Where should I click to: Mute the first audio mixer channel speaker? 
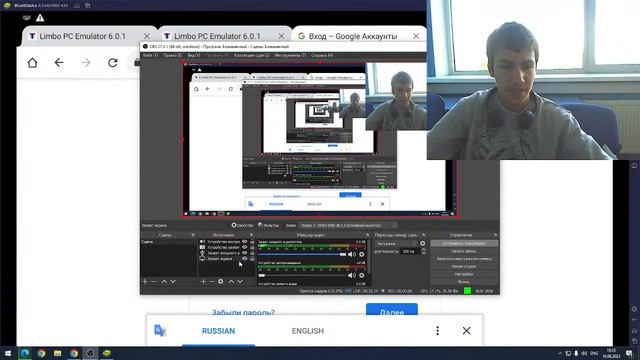pos(352,254)
